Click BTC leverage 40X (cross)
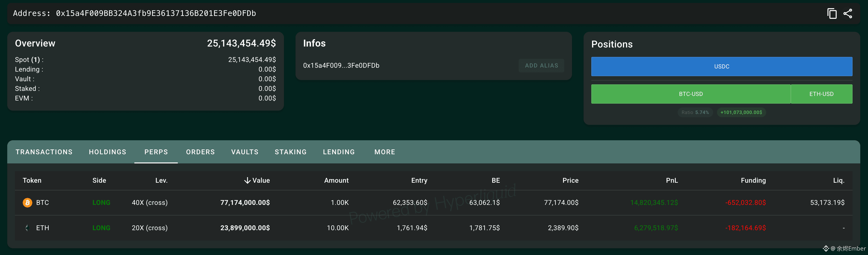This screenshot has width=868, height=255. tap(150, 202)
